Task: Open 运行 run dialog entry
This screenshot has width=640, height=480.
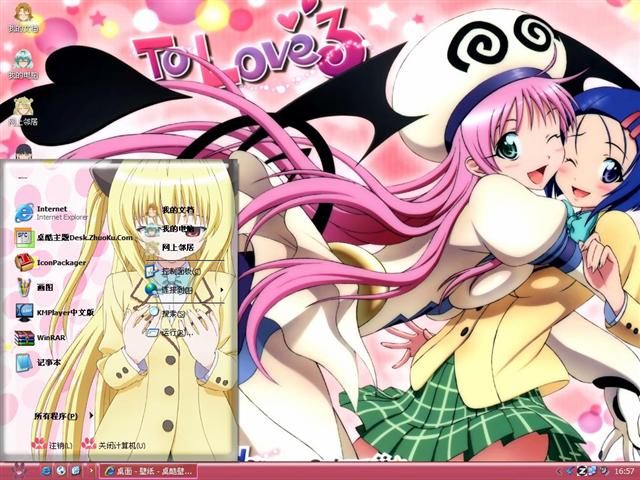Action: point(171,333)
